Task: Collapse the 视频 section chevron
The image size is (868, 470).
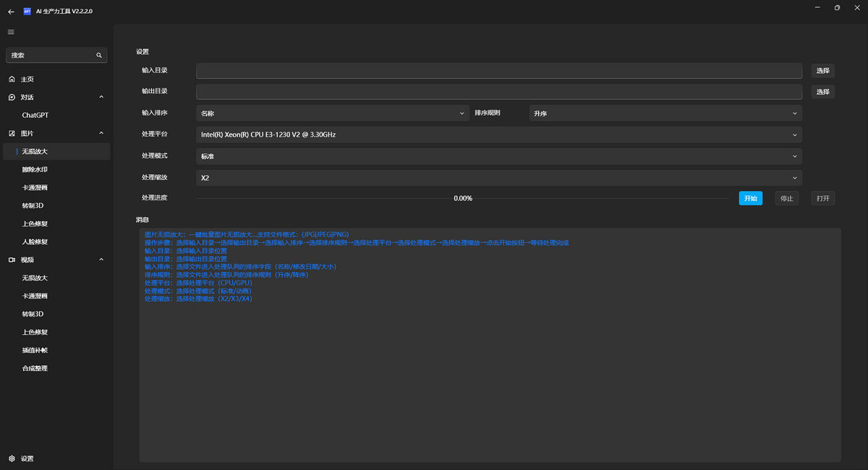Action: click(x=101, y=260)
